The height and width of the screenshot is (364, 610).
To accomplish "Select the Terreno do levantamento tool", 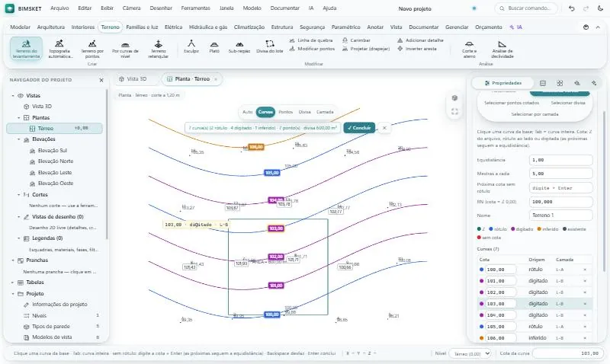I will click(x=26, y=49).
